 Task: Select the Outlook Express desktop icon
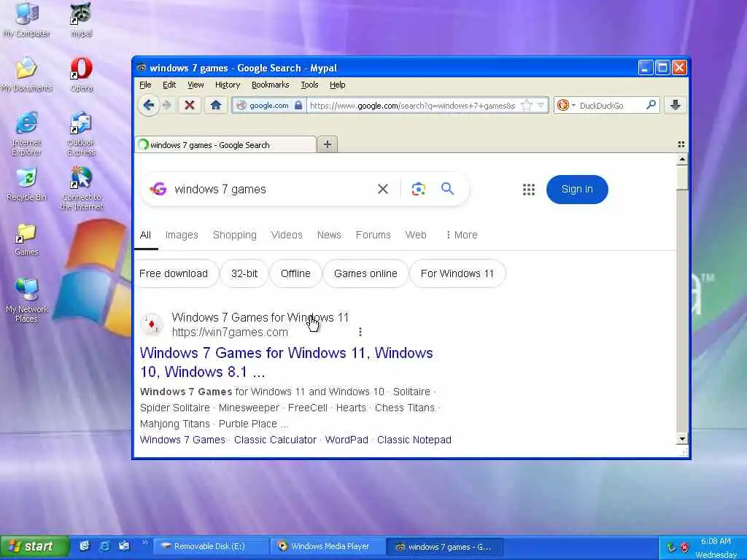(x=81, y=134)
